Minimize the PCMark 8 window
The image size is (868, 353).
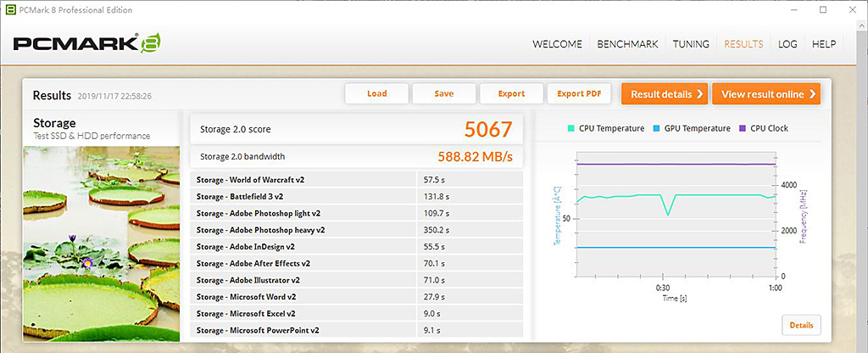click(x=793, y=10)
